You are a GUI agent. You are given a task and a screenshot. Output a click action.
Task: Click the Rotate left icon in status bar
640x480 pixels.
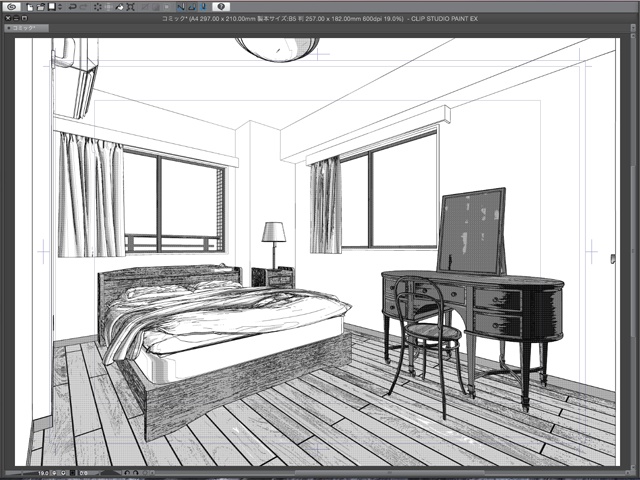point(127,473)
